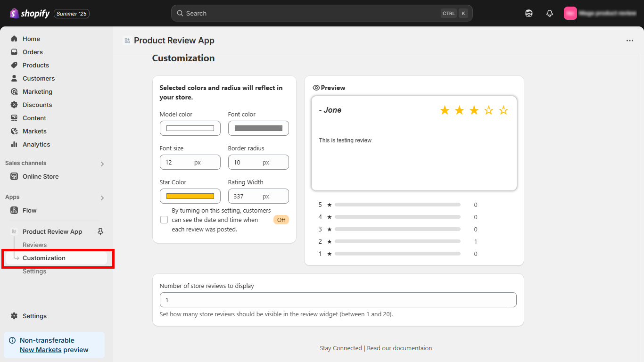Open Settings via the gear icon
644x362 pixels.
pyautogui.click(x=14, y=316)
